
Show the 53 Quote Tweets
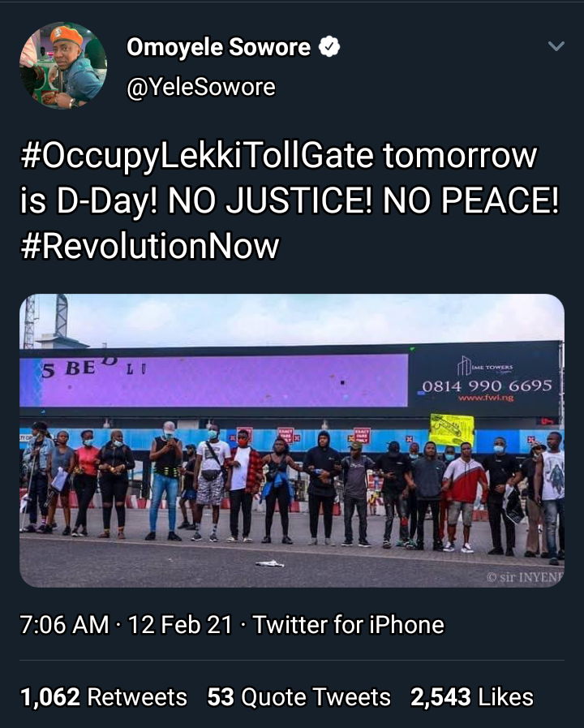[x=298, y=697]
